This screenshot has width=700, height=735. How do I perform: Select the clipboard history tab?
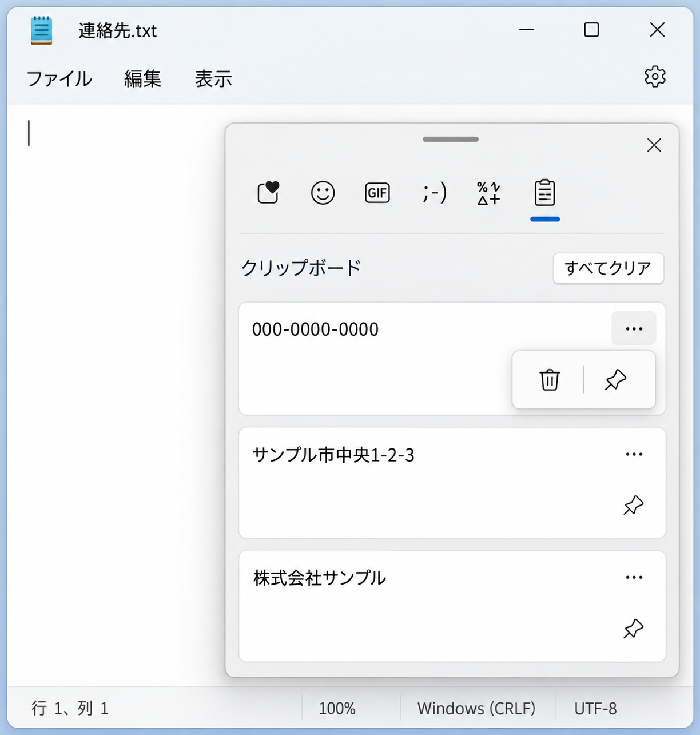click(544, 193)
